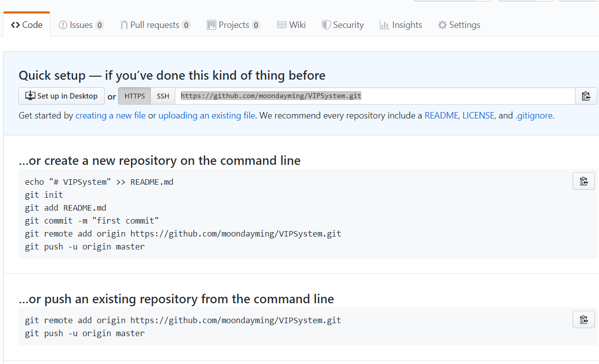Image resolution: width=599 pixels, height=364 pixels.
Task: Copy the repository HTTPS URL to clipboard
Action: (586, 96)
